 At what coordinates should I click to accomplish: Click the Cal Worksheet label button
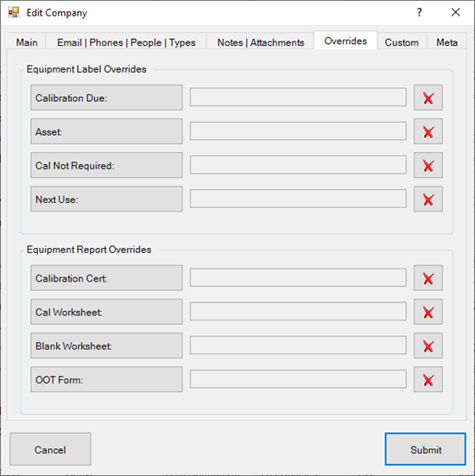pyautogui.click(x=106, y=312)
